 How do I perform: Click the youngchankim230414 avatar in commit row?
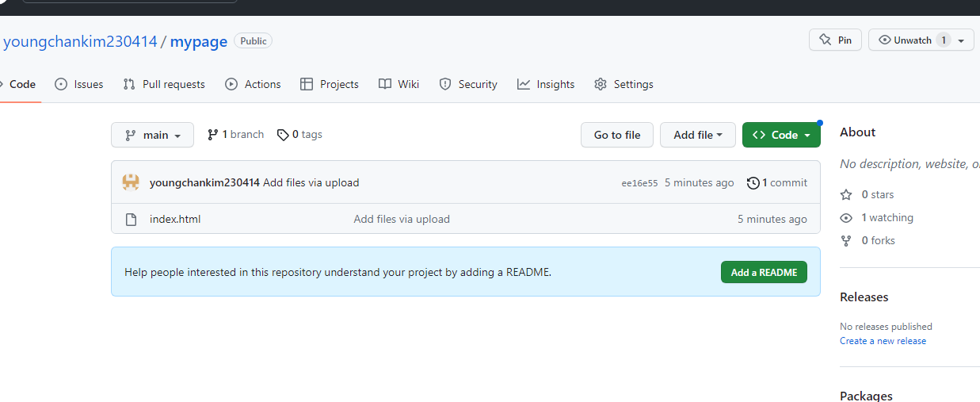[x=131, y=182]
